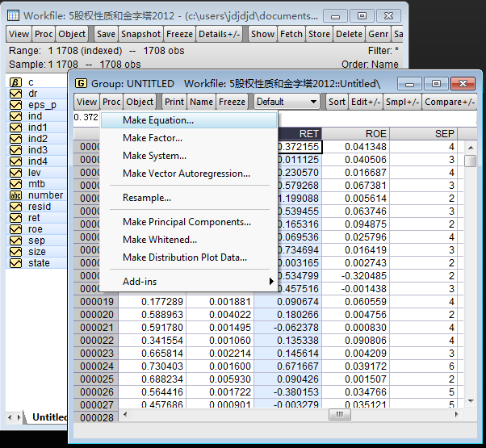Click Name in Group toolbar
The height and width of the screenshot is (448, 486).
201,102
